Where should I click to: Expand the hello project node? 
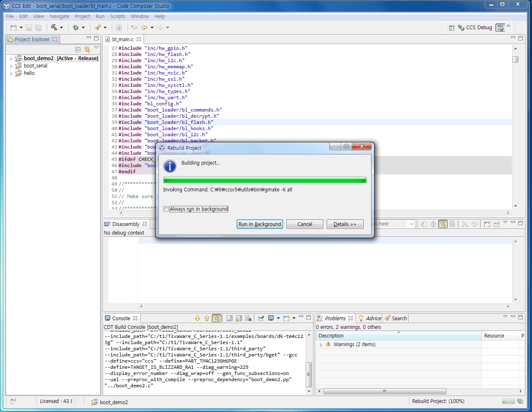tap(11, 74)
